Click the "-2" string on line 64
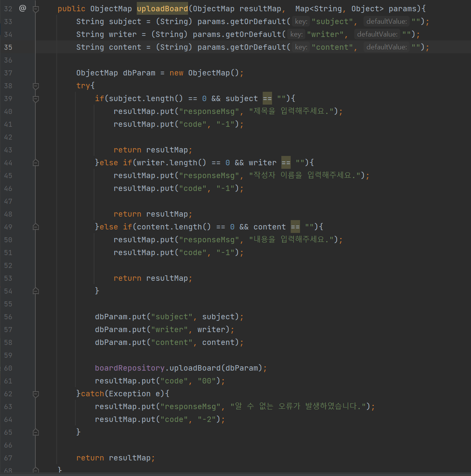 207,419
